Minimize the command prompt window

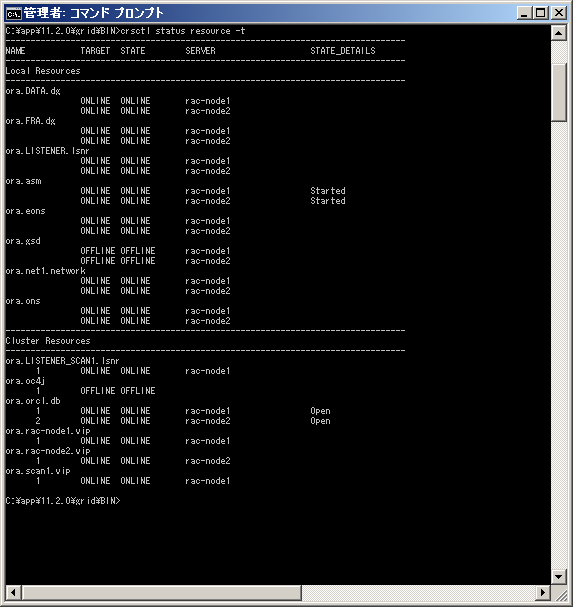[524, 13]
